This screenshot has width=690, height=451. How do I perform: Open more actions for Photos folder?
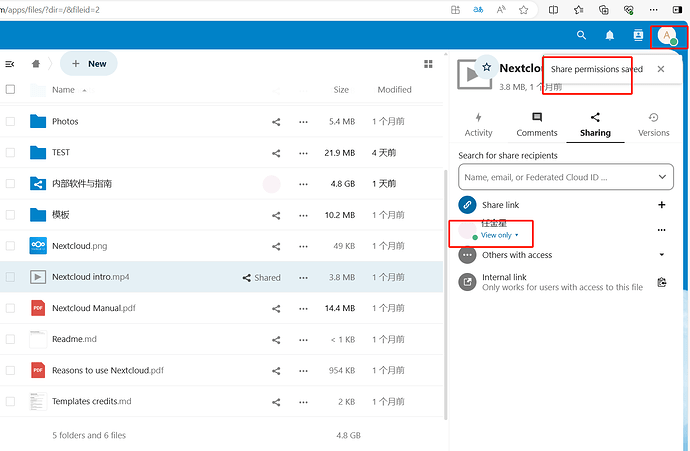303,122
